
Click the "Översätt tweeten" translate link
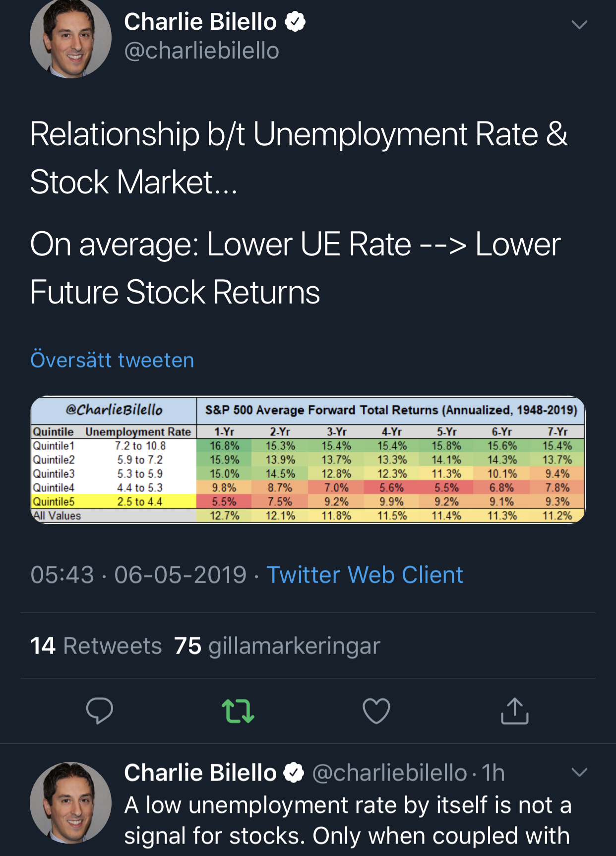(x=112, y=360)
